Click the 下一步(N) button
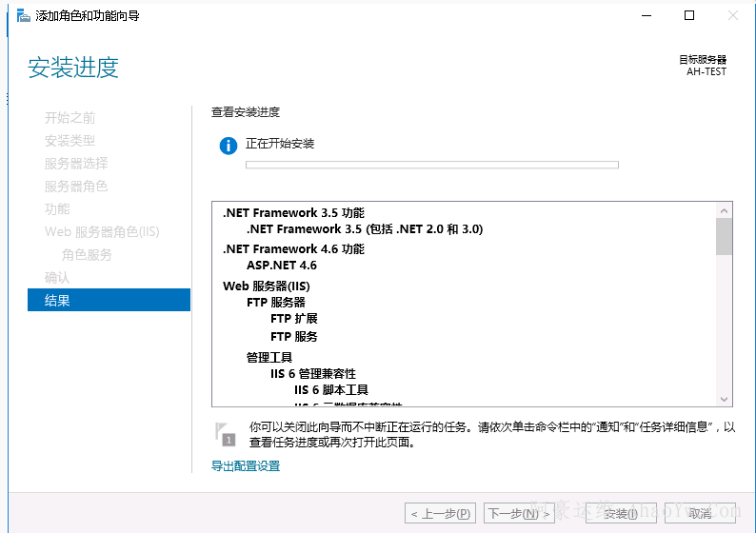This screenshot has height=533, width=756. pyautogui.click(x=519, y=514)
